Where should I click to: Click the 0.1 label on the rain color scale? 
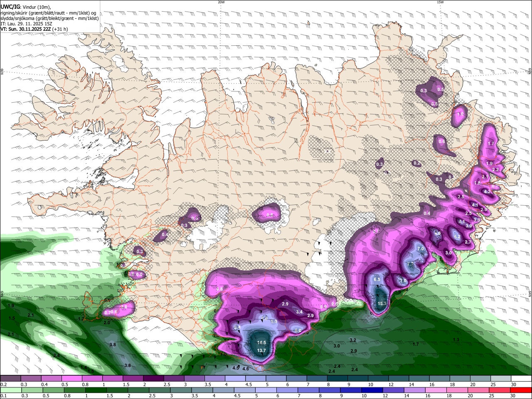3,396
